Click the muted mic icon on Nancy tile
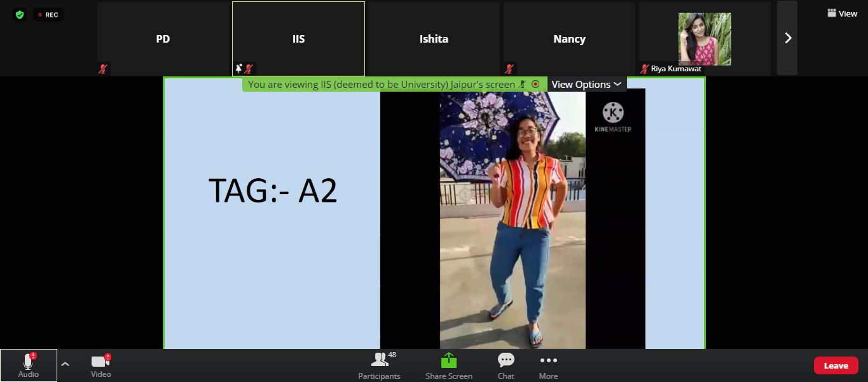Image resolution: width=868 pixels, height=382 pixels. 509,69
